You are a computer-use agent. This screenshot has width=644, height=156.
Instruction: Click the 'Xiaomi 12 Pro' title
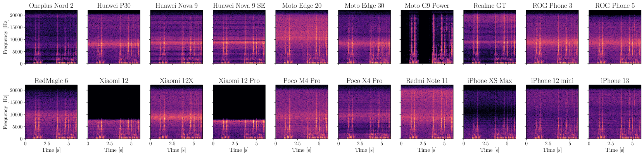click(239, 81)
